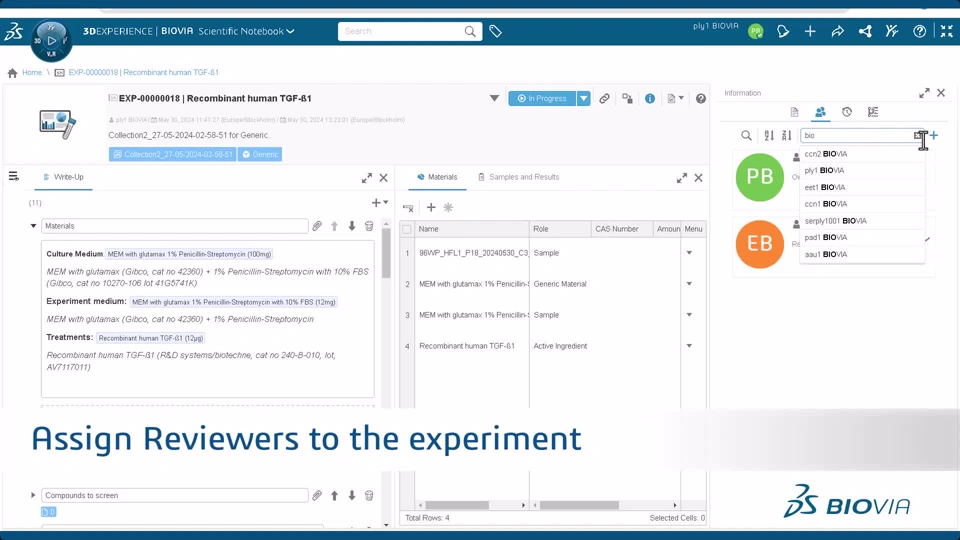The height and width of the screenshot is (540, 960).
Task: Open the structure tree tab in Information panel
Action: [873, 112]
